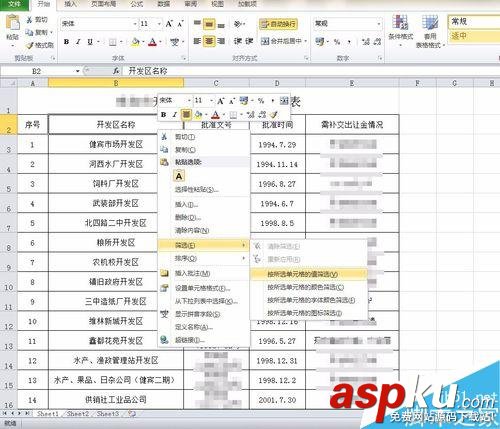Open the File (文件) tab

coord(15,4)
